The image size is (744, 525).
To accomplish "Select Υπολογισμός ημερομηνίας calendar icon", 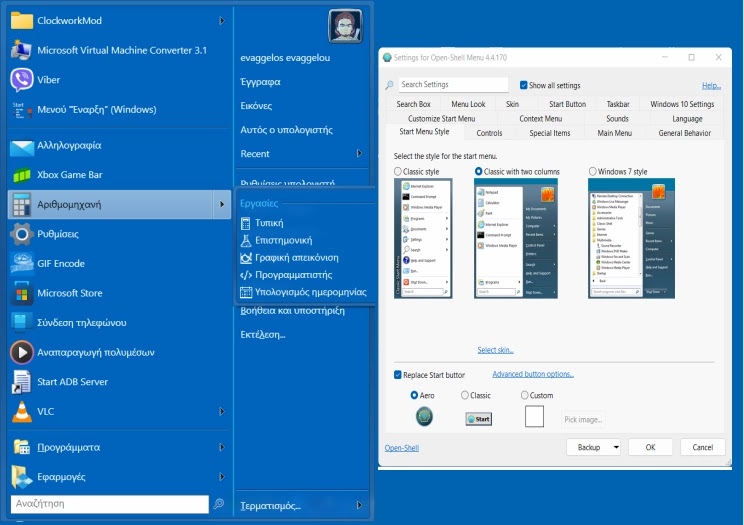I will tap(245, 292).
